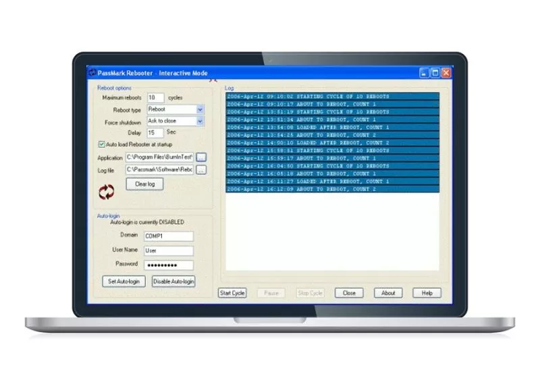Close the window with red X

[446, 73]
